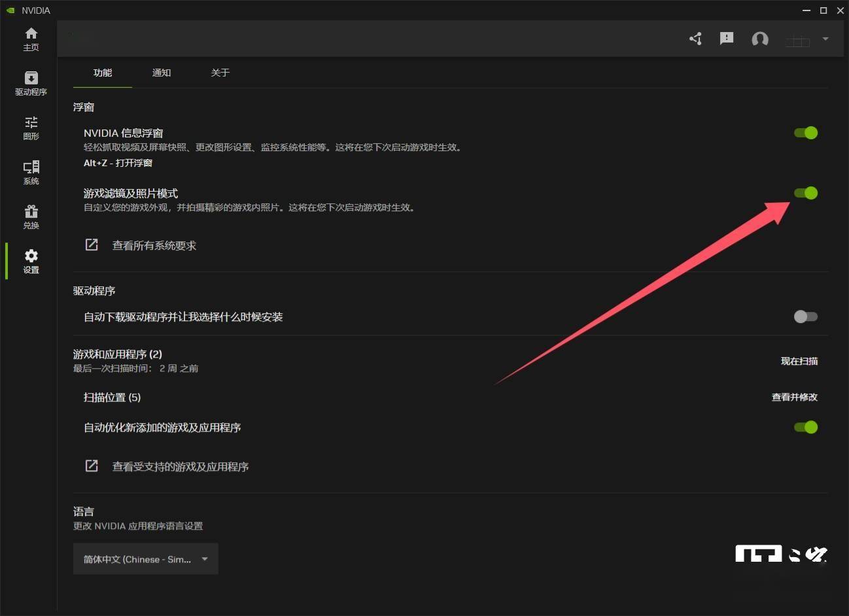849x616 pixels.
Task: Open 查看所有系统要求 link
Action: click(154, 246)
